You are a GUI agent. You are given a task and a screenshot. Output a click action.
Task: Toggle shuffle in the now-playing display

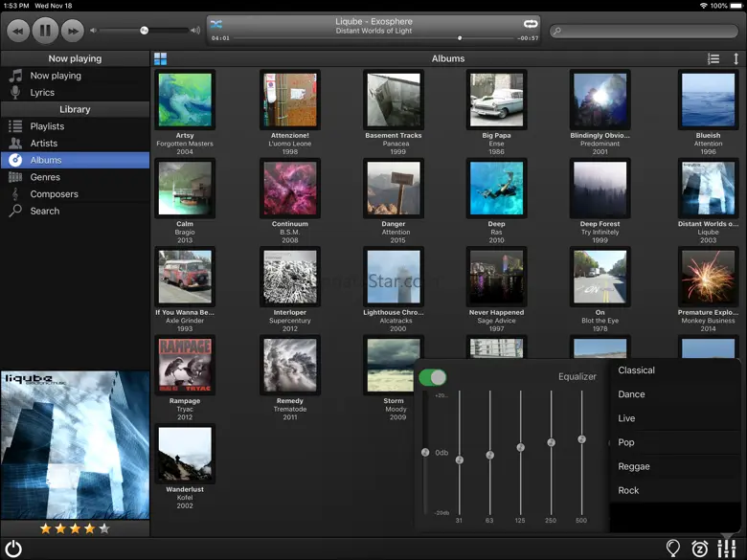click(216, 24)
